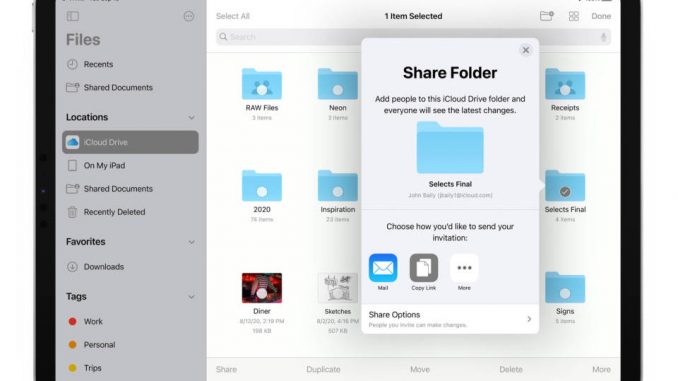This screenshot has height=381, width=678.
Task: Click the Selects Final folder preview in dialog
Action: point(450,148)
